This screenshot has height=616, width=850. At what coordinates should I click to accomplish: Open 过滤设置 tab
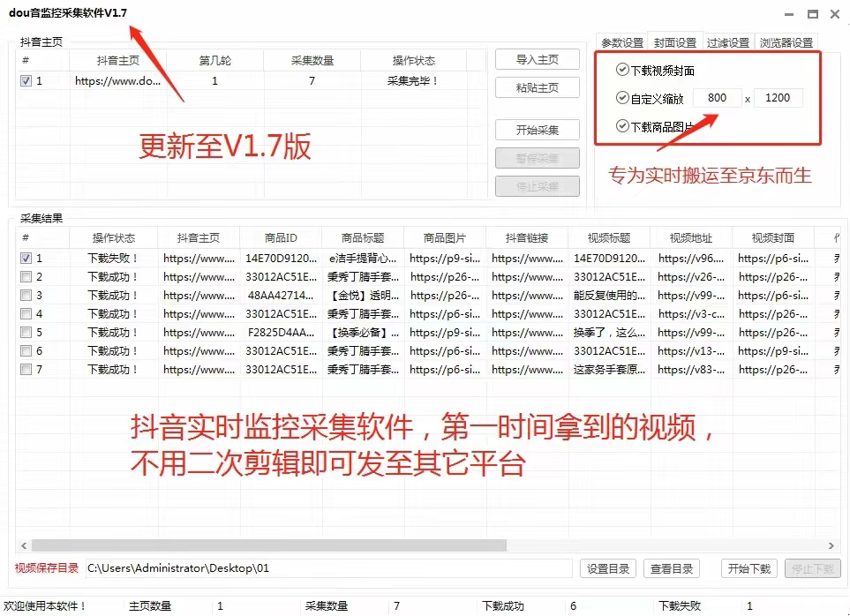point(728,42)
